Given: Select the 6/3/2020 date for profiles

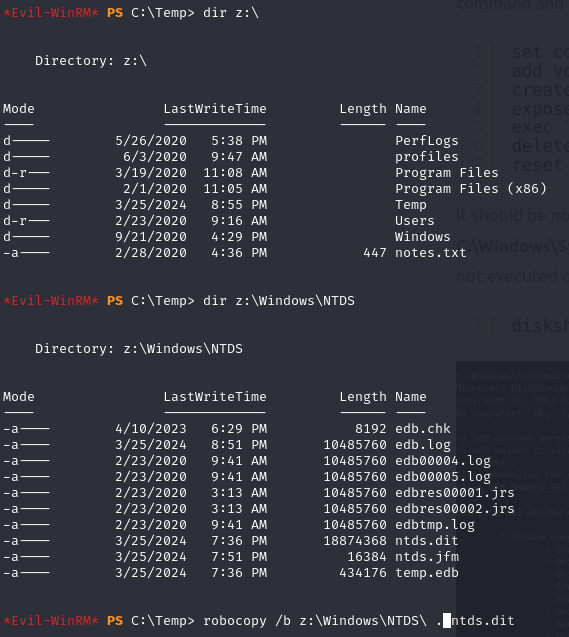Looking at the screenshot, I should 155,157.
